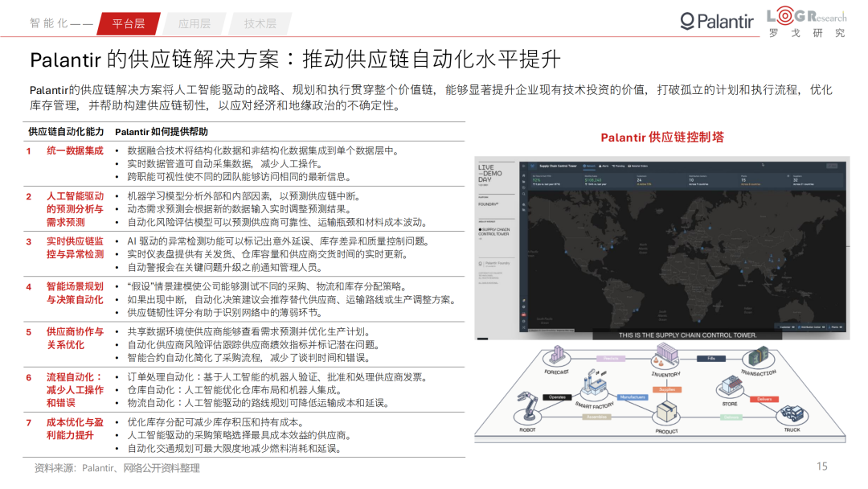Viewport: 868px width, 489px height.
Task: Select the STORE shop icon
Action: point(731,386)
